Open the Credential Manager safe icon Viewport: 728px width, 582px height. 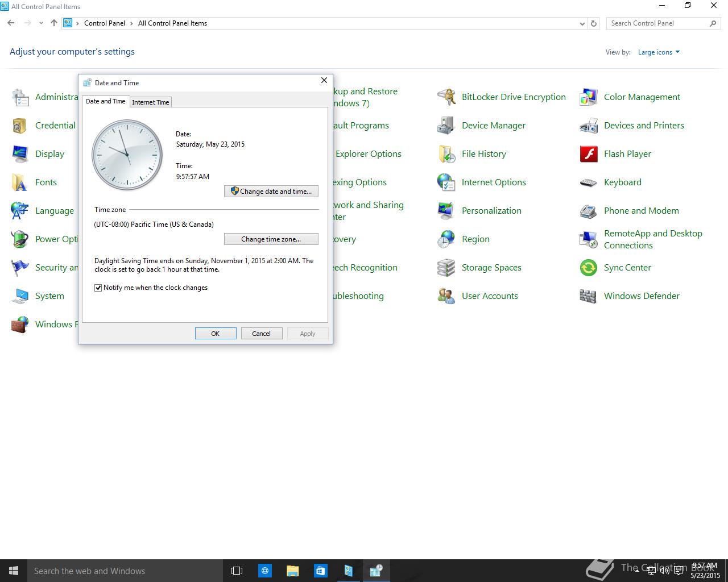click(x=20, y=126)
